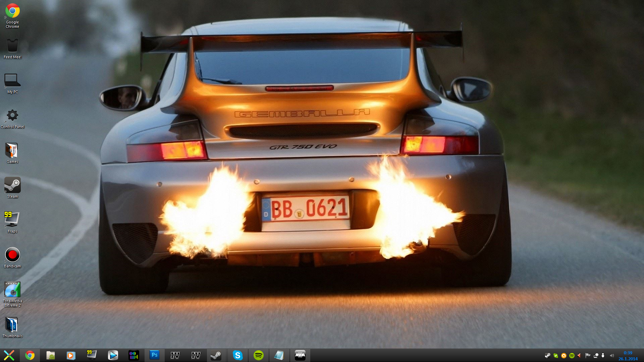Launch the second GTA IV taskbar icon
The height and width of the screenshot is (362, 644).
point(196,355)
